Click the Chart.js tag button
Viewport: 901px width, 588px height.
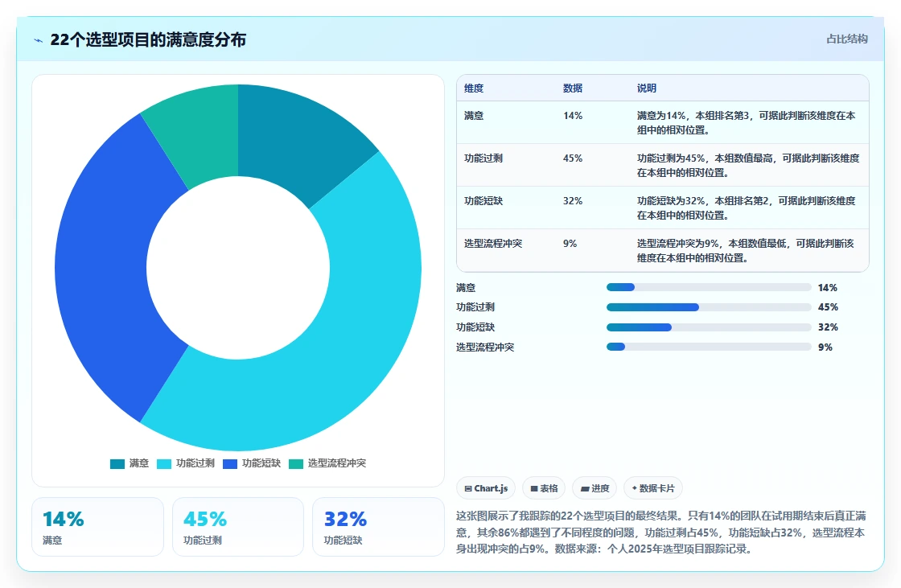click(x=486, y=488)
